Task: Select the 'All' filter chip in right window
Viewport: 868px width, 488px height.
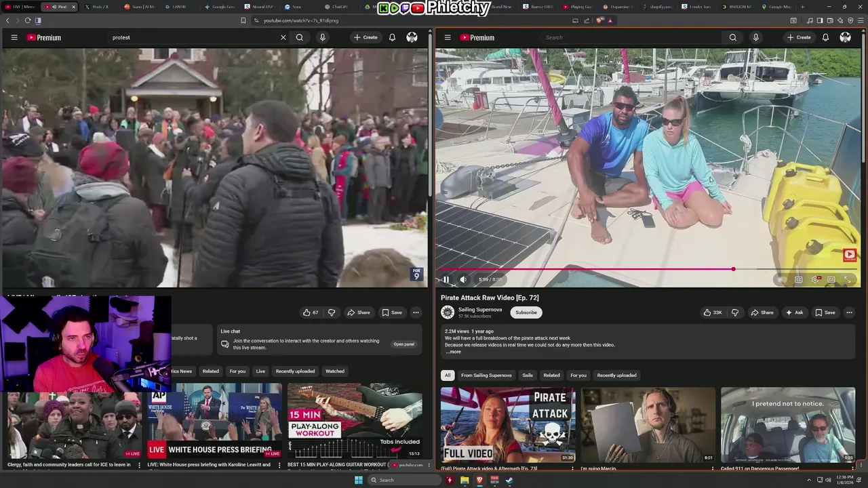Action: point(448,375)
